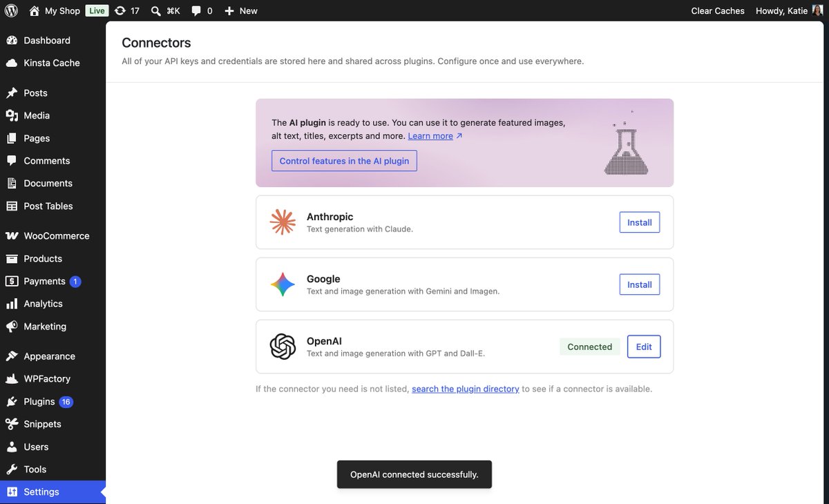Viewport: 829px width, 504px height.
Task: Click the external arrow after Learn more
Action: click(459, 136)
